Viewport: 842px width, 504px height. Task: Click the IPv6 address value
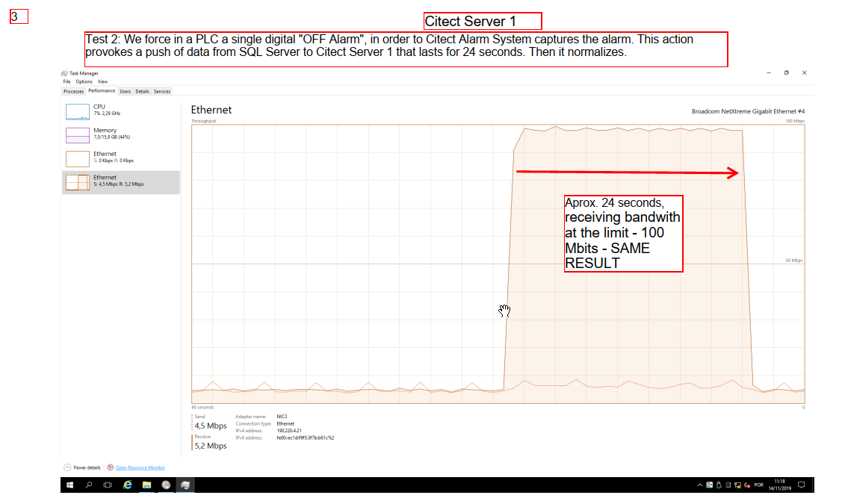tap(305, 438)
